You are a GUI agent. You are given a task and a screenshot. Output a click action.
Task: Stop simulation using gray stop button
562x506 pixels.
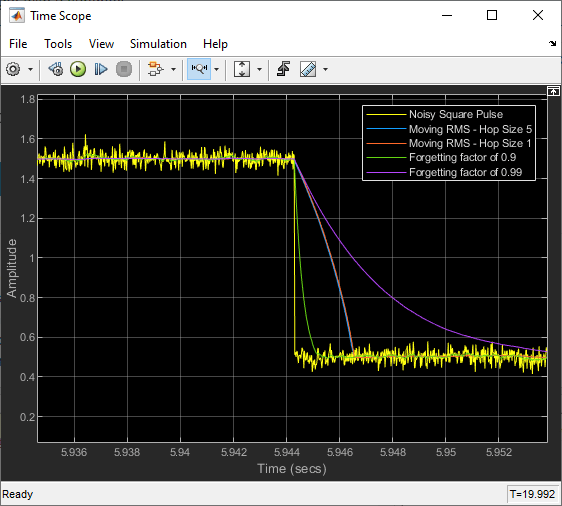coord(124,69)
